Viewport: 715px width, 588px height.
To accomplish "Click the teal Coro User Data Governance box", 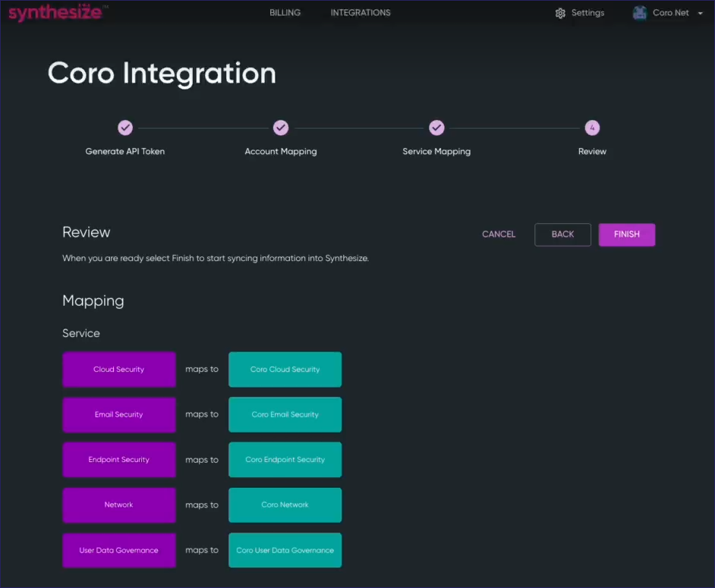I will coord(285,550).
